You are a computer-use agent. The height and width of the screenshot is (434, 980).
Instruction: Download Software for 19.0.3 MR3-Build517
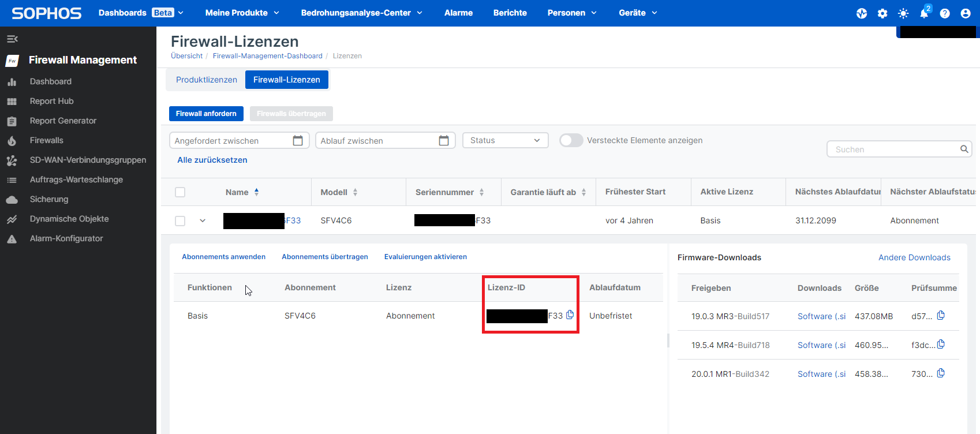click(x=822, y=316)
